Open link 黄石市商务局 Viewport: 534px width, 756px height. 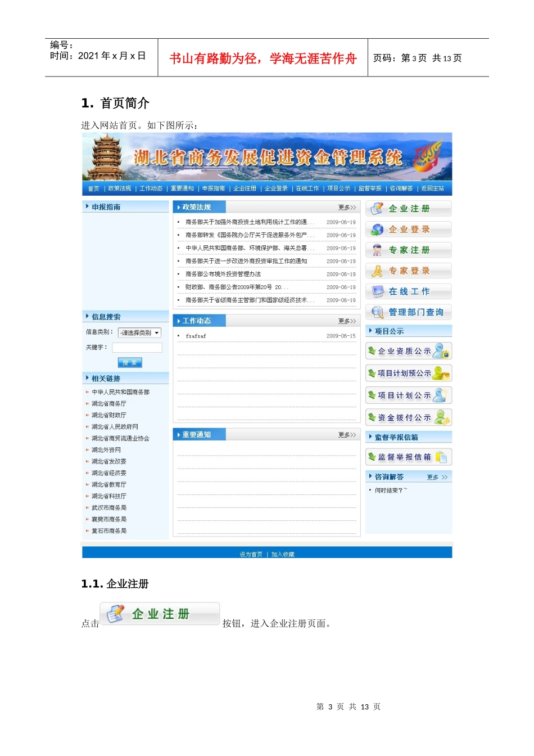click(109, 531)
